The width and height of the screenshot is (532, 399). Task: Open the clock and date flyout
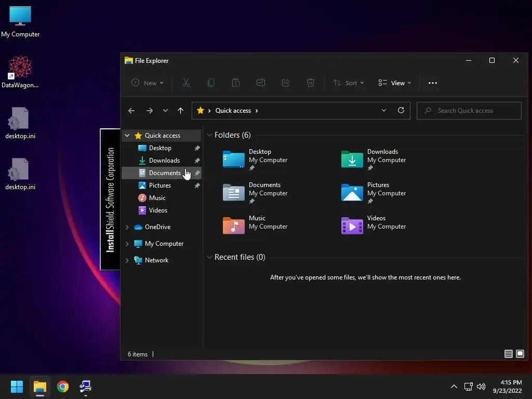507,387
